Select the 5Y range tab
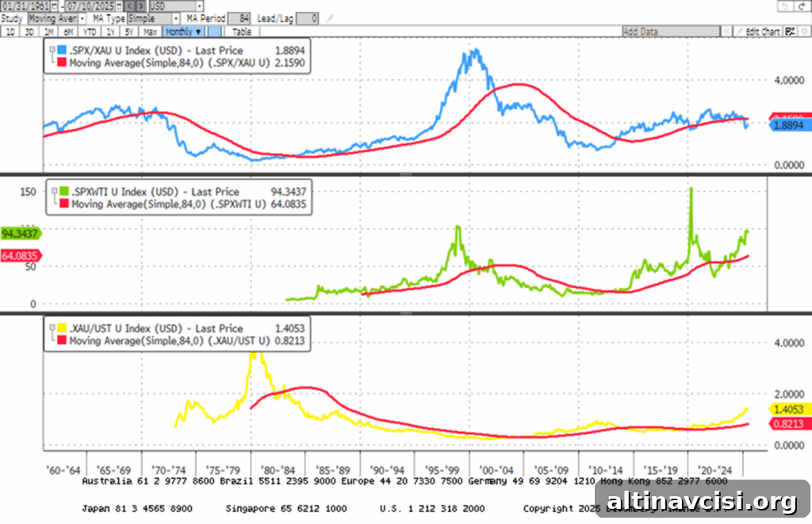This screenshot has height=524, width=812. pos(129,32)
